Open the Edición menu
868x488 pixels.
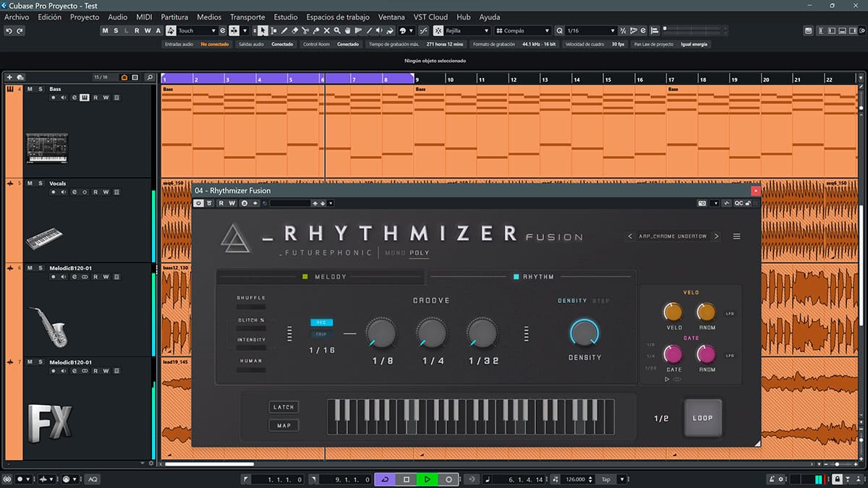49,17
